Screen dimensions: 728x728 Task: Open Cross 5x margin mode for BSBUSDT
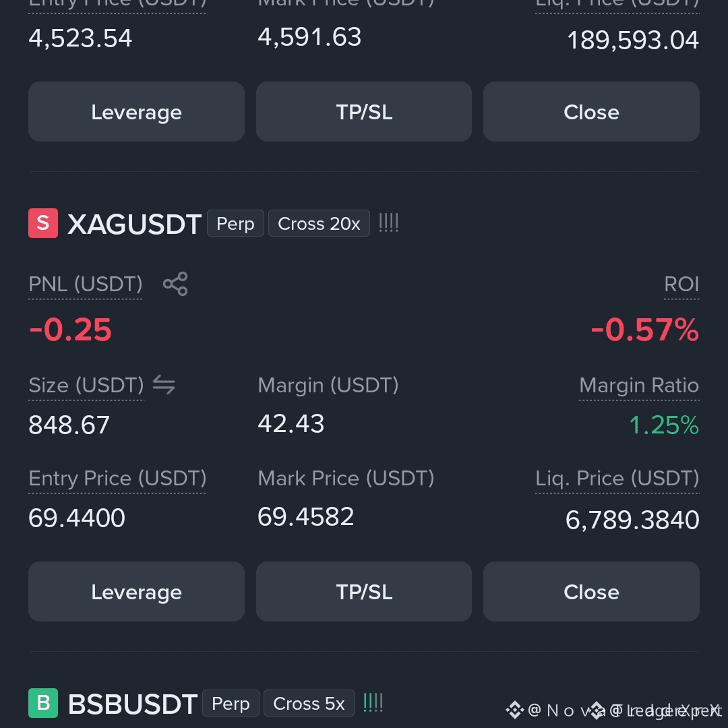(x=309, y=703)
